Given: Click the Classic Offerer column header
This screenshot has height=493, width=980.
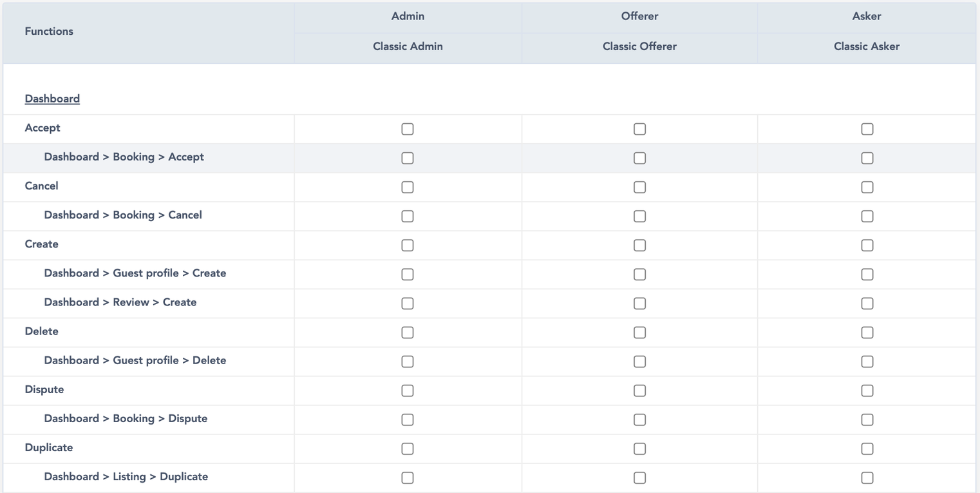Looking at the screenshot, I should [x=639, y=46].
